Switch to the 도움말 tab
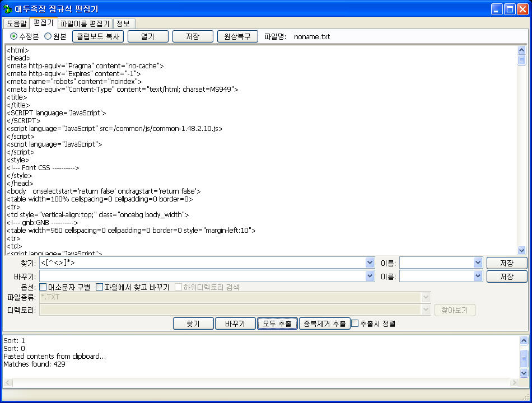The height and width of the screenshot is (403, 532). coord(17,24)
